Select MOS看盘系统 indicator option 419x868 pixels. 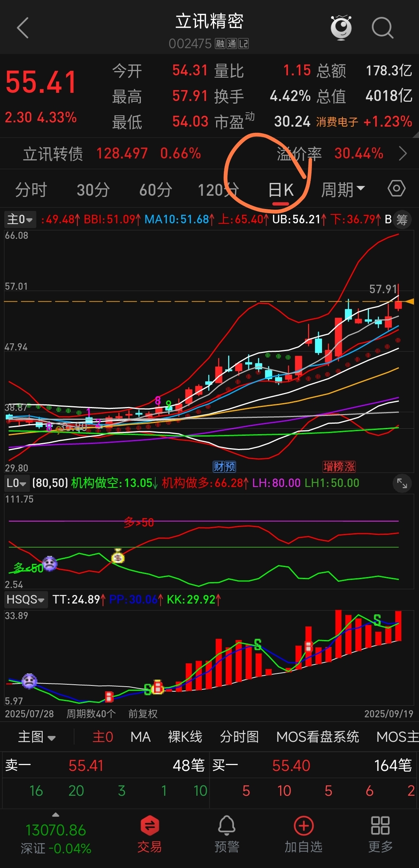coord(318,737)
